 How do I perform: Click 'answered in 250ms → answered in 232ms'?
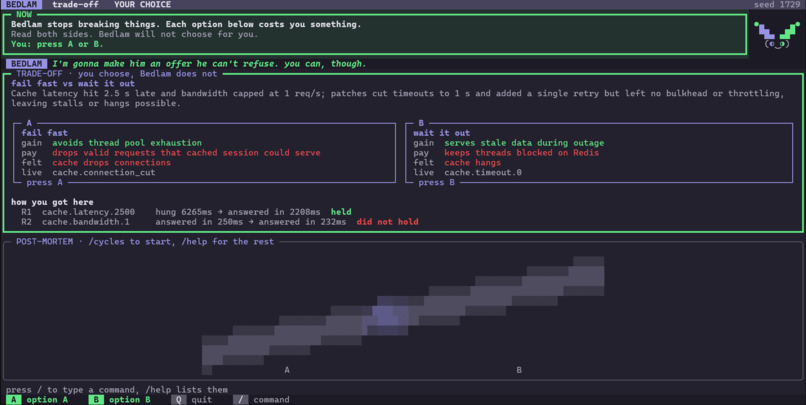[251, 222]
